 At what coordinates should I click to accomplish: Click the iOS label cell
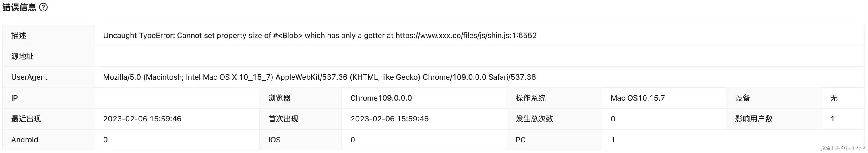click(x=274, y=140)
